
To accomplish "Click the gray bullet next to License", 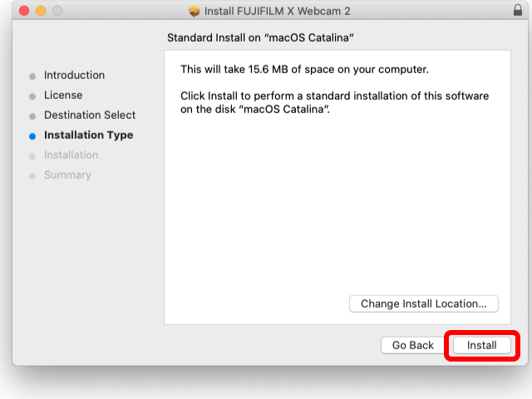I will tap(32, 96).
